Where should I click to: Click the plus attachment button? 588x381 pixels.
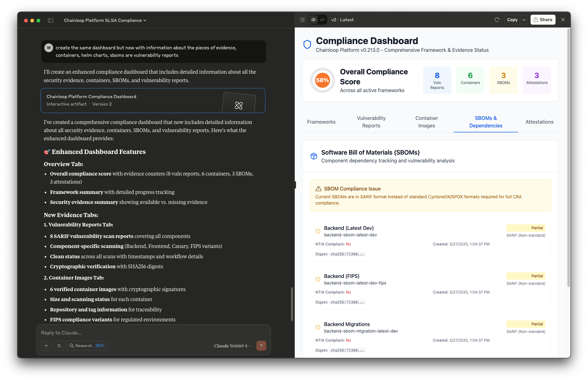point(46,346)
